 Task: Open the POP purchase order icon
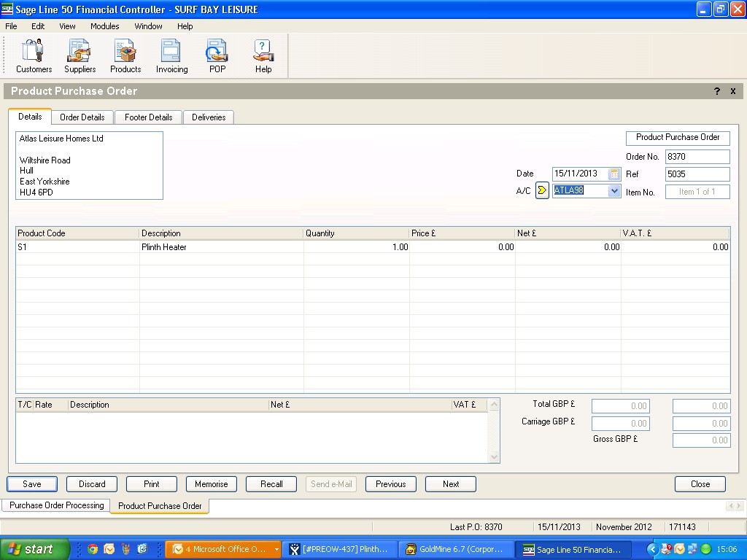(x=217, y=56)
